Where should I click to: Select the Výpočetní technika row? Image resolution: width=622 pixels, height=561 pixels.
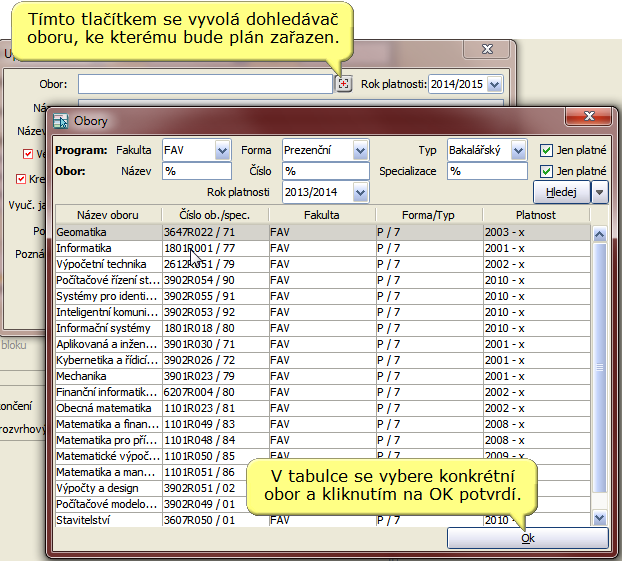323,264
